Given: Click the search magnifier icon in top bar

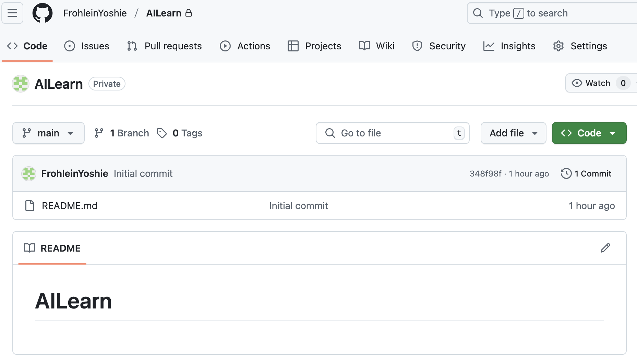Looking at the screenshot, I should click(478, 13).
